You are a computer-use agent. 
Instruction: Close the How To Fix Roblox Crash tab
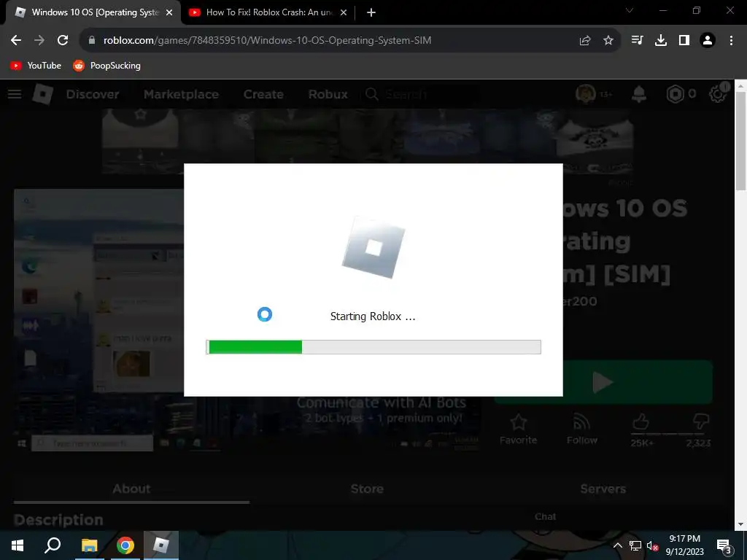tap(344, 13)
